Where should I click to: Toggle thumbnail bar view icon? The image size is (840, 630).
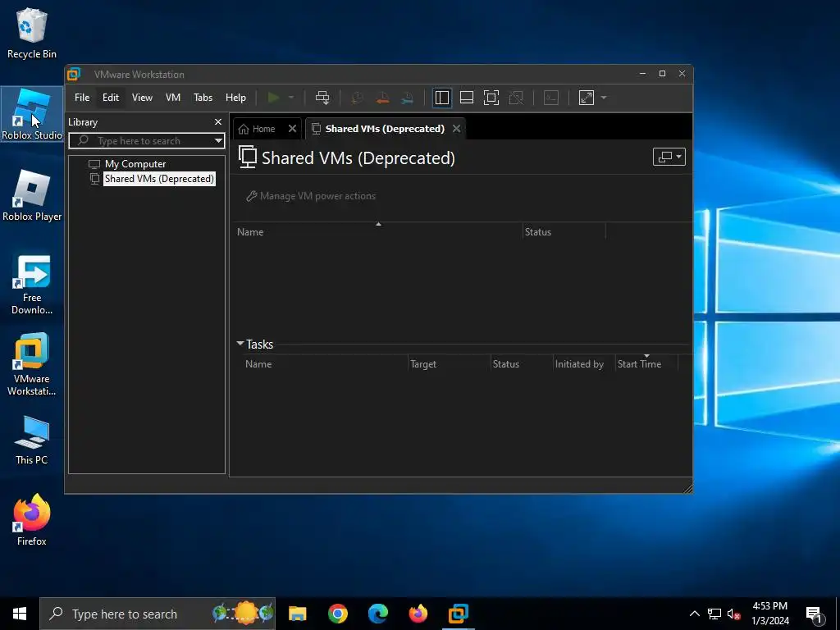467,98
